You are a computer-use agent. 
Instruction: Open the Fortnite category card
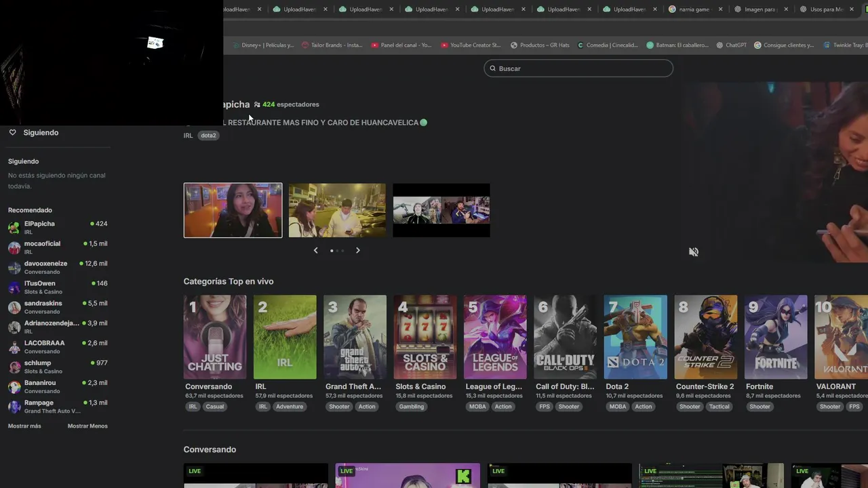(x=776, y=337)
